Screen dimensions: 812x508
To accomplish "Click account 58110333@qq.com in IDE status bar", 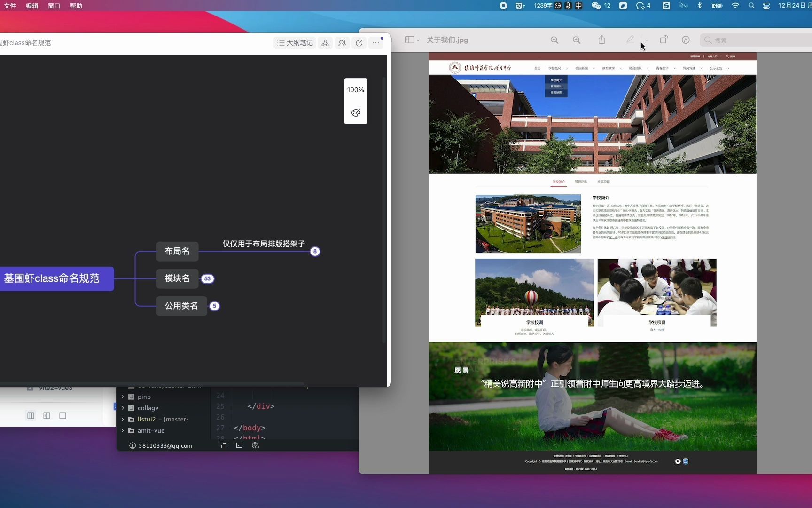I will click(161, 445).
